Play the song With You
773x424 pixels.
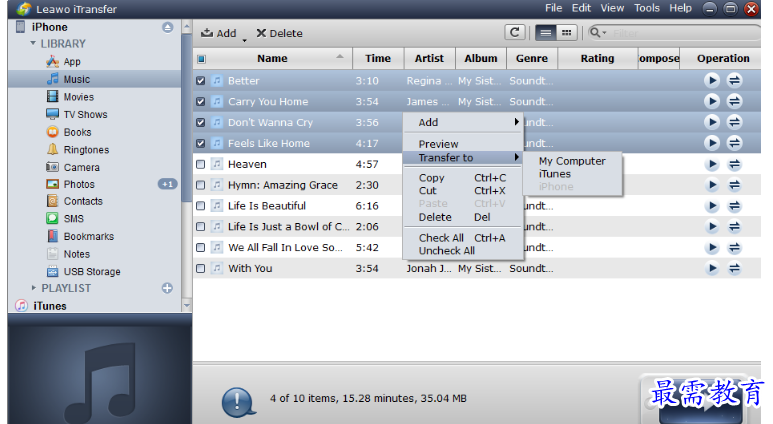712,268
